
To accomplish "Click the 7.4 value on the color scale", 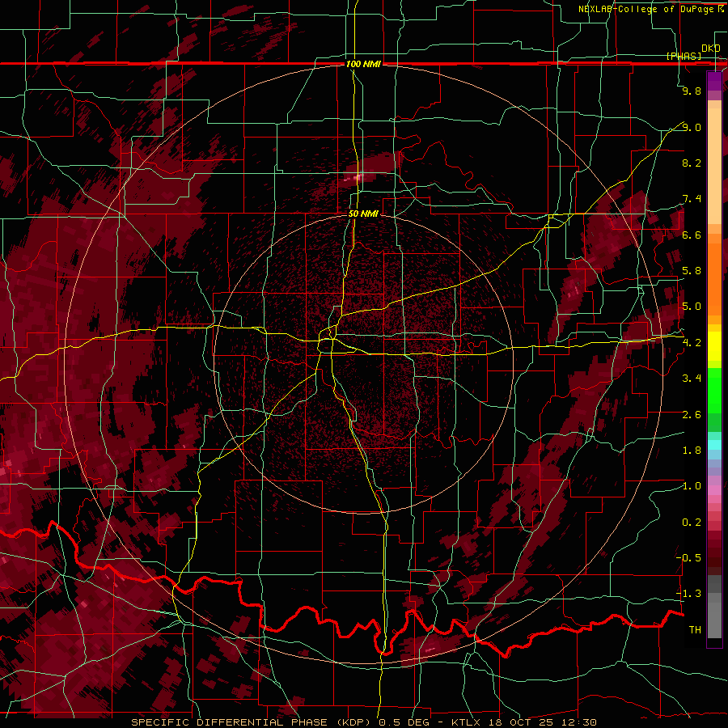I will click(692, 199).
